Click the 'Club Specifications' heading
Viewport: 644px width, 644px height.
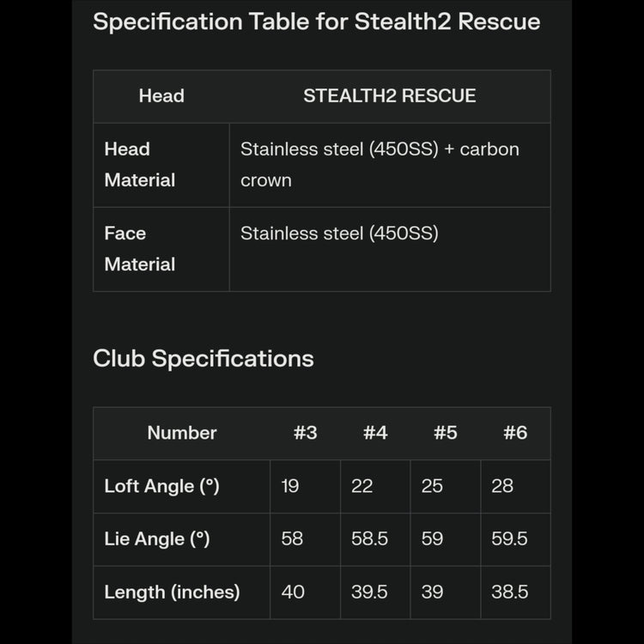click(204, 358)
